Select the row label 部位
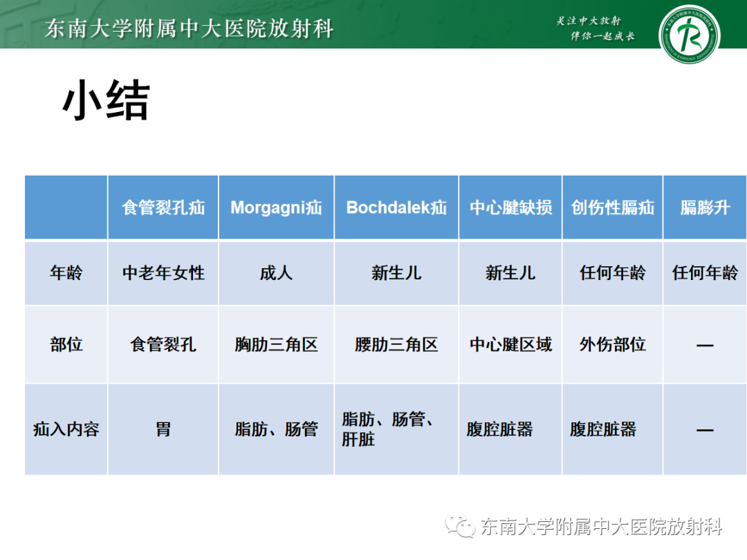The height and width of the screenshot is (560, 747). (66, 344)
